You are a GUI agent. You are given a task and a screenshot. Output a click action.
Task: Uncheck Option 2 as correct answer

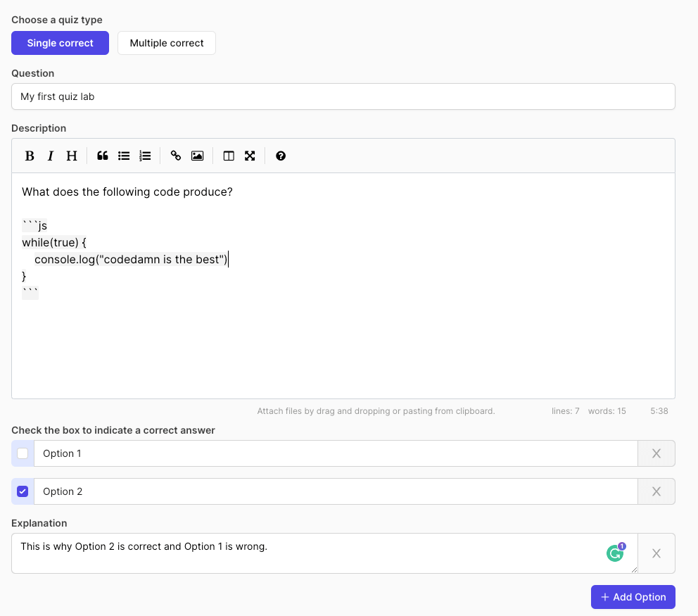(x=23, y=491)
